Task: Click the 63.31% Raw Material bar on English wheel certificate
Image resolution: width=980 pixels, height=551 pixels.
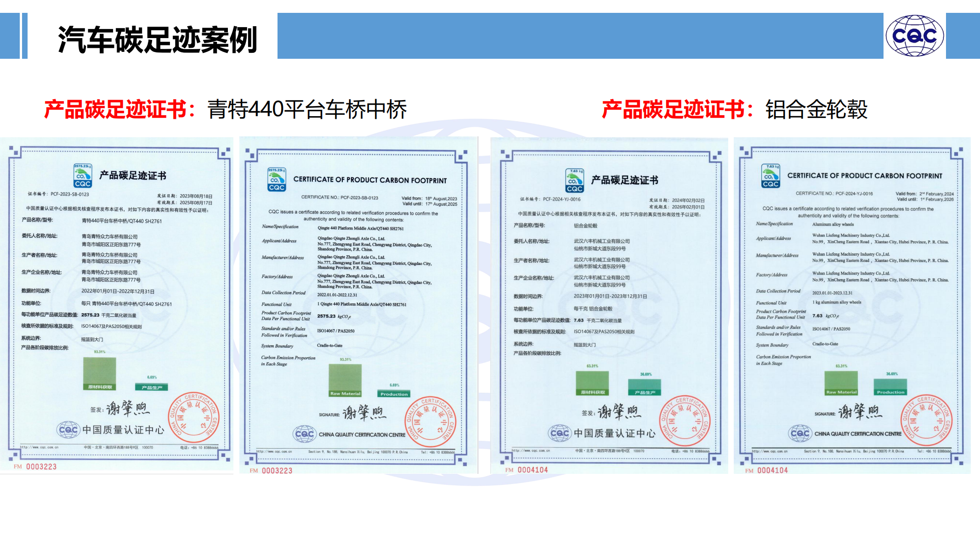Action: click(x=841, y=383)
